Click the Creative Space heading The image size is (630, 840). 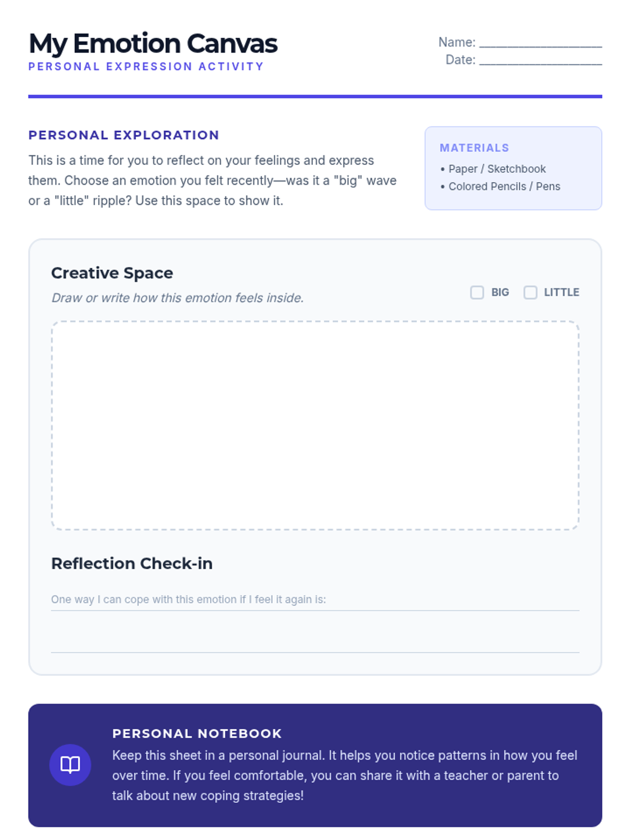click(112, 273)
